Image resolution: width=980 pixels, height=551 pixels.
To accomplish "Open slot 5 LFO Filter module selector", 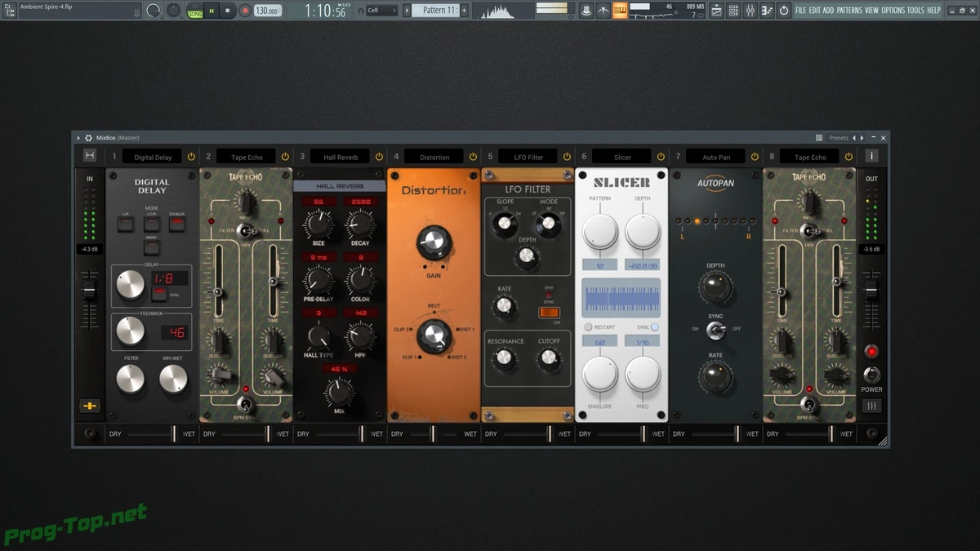I will [x=528, y=157].
